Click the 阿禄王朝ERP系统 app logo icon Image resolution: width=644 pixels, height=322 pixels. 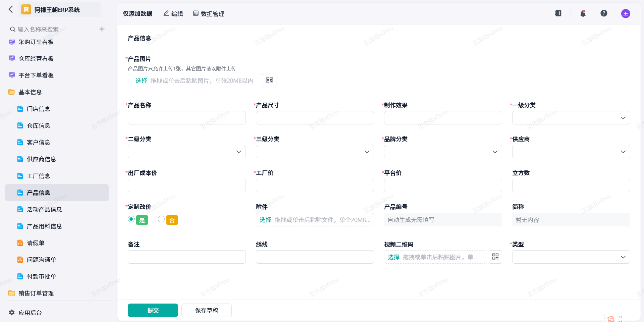point(26,10)
